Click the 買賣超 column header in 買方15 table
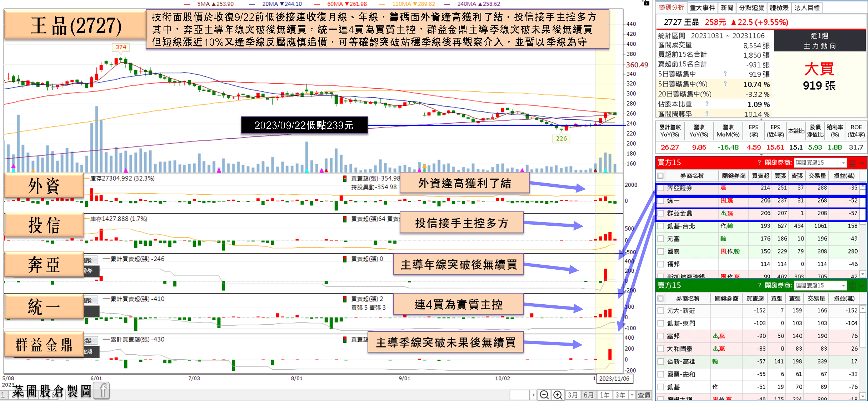This screenshot has width=868, height=410. click(760, 176)
